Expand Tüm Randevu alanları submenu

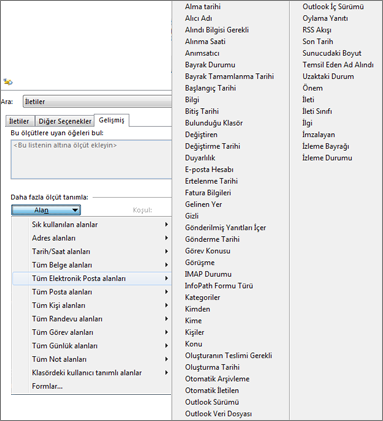click(x=91, y=319)
